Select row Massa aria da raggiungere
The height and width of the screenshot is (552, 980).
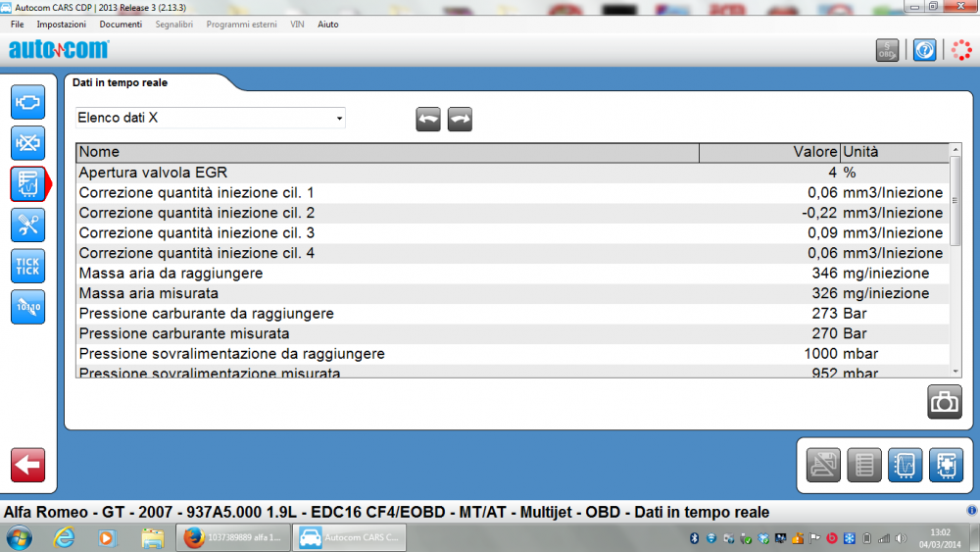(513, 274)
